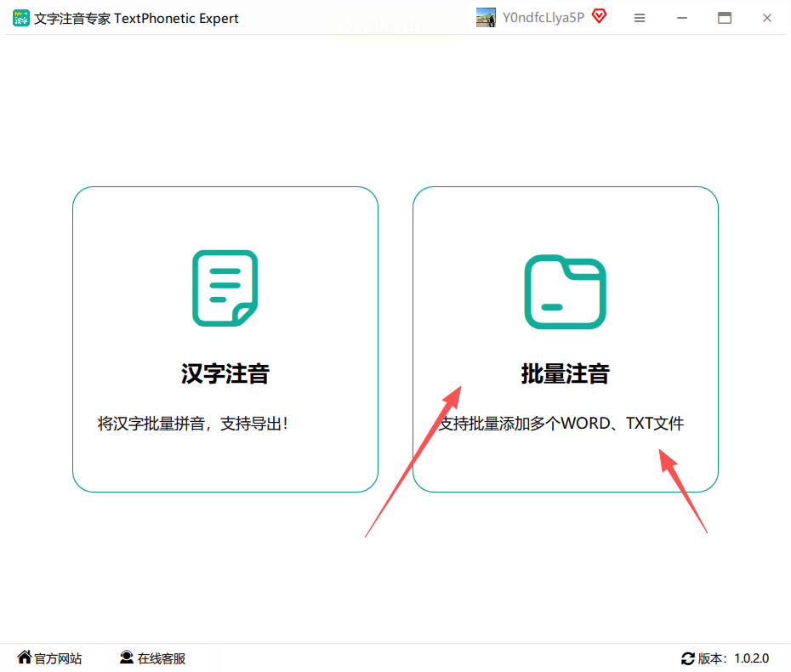Viewport: 791px width, 672px height.
Task: Click the home icon beside 官方网站
Action: 24,658
